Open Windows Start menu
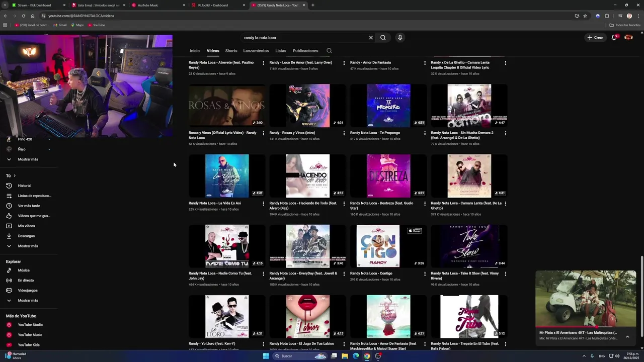This screenshot has width=644, height=362. coord(266,356)
